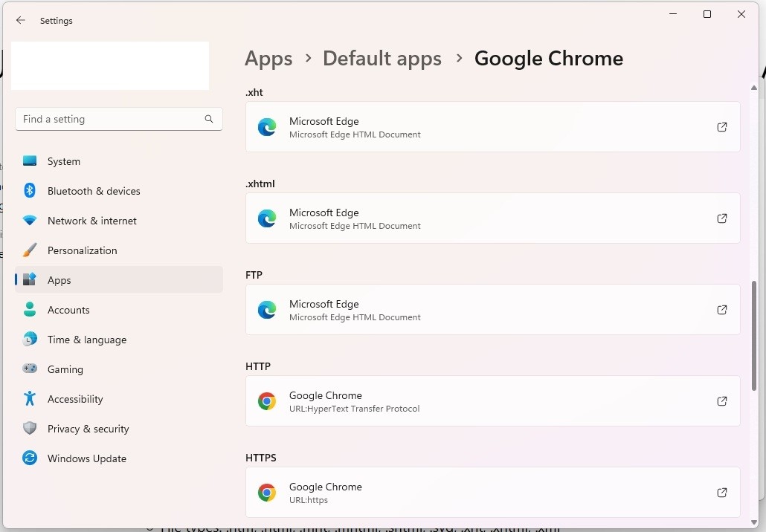766x532 pixels.
Task: Maximize the Settings window
Action: pos(707,14)
